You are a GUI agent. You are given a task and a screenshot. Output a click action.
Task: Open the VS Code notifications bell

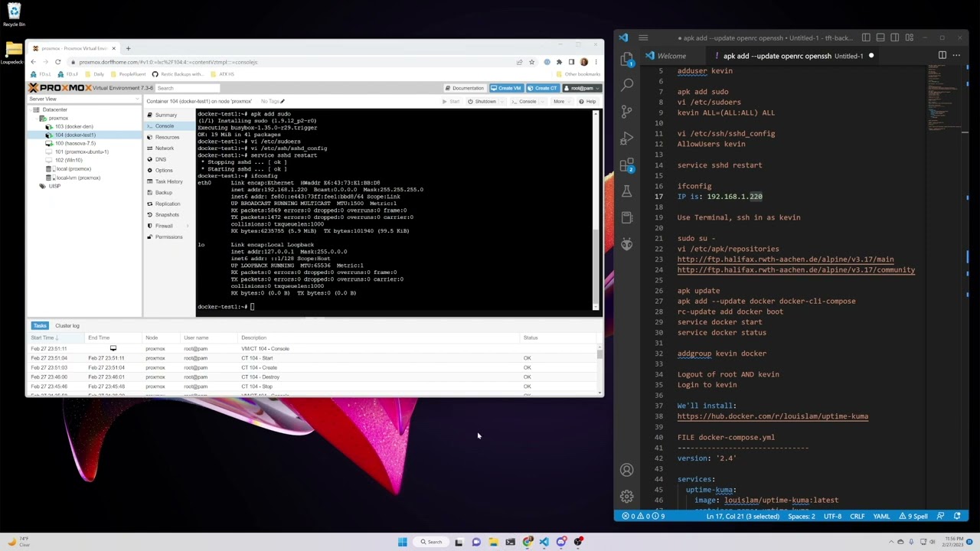(957, 516)
